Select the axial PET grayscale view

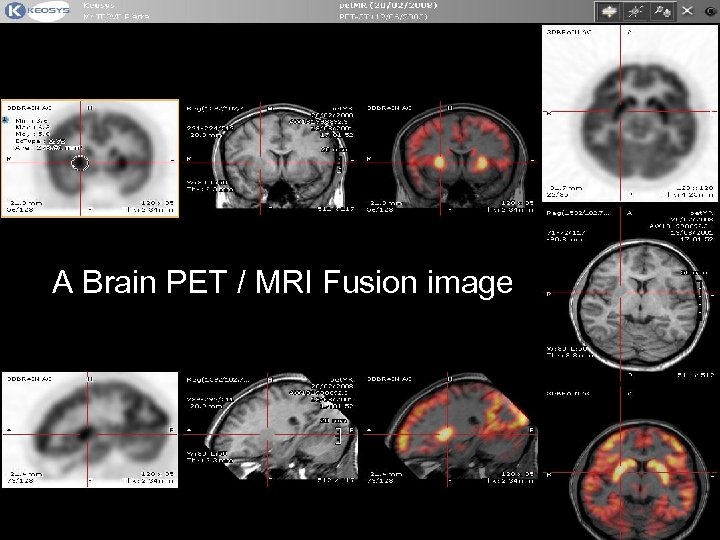click(630, 113)
